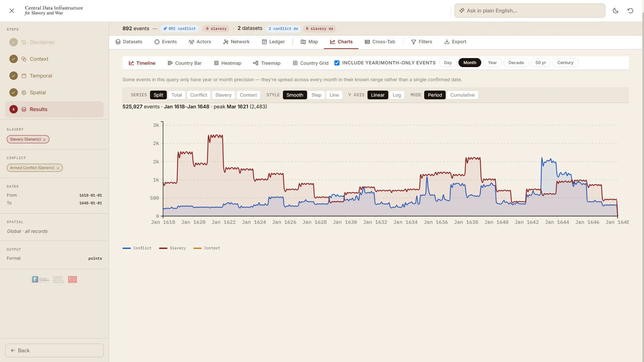Open the Events tab
Image resolution: width=644 pixels, height=362 pixels.
pyautogui.click(x=165, y=42)
